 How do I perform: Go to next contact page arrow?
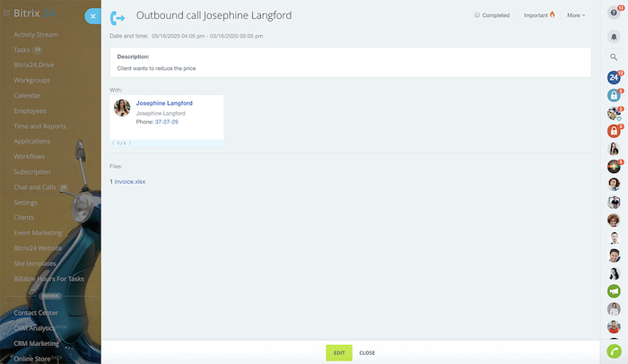130,143
